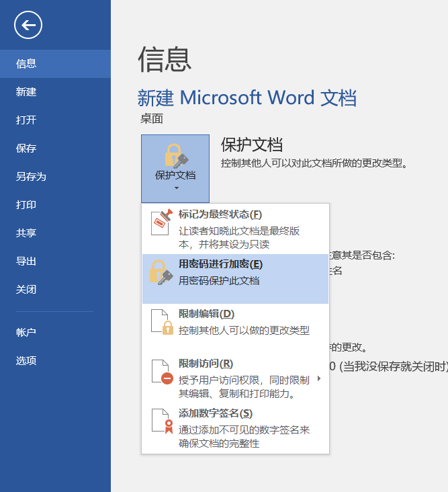This screenshot has height=492, width=448.
Task: Click the stamp icon for 标记为最终状态
Action: [x=161, y=222]
